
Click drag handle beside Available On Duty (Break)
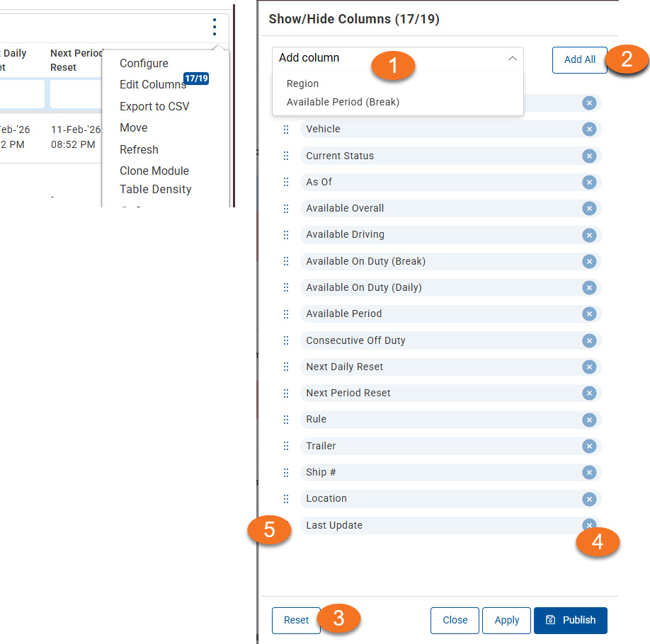pyautogui.click(x=286, y=261)
